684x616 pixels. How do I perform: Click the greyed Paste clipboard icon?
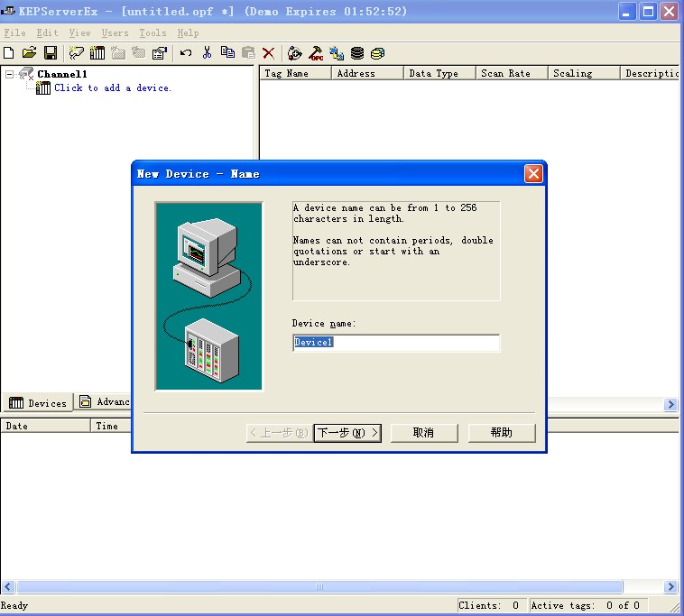click(x=249, y=53)
